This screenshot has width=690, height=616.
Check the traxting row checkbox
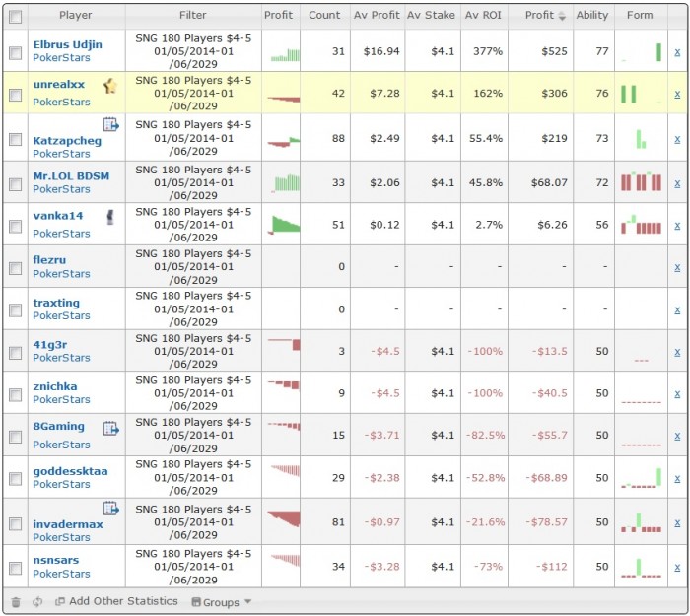point(16,310)
